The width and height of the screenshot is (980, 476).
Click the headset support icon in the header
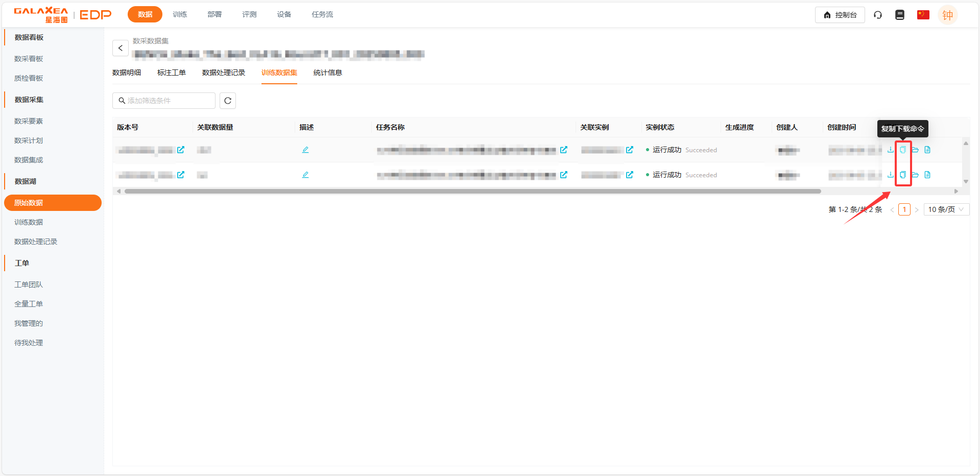point(878,15)
